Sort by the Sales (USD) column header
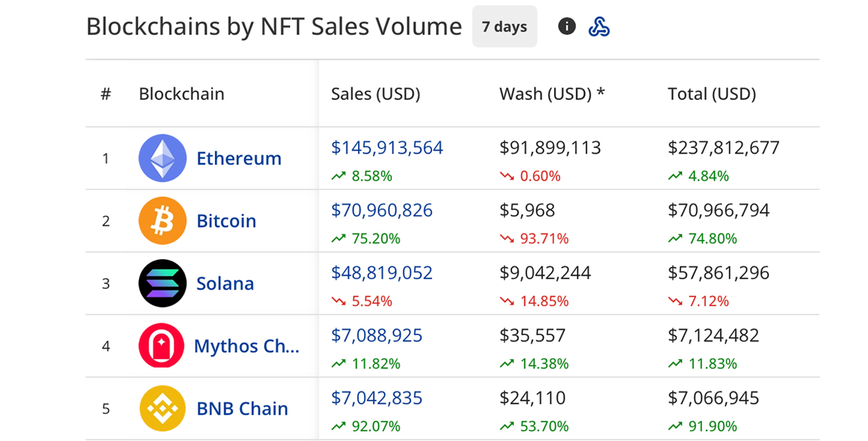The width and height of the screenshot is (868, 441). pos(375,94)
